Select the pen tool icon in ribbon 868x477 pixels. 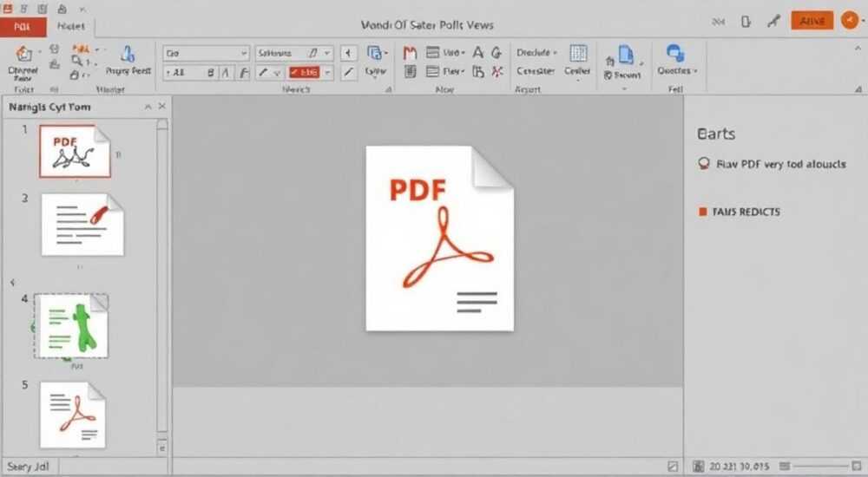tap(264, 73)
